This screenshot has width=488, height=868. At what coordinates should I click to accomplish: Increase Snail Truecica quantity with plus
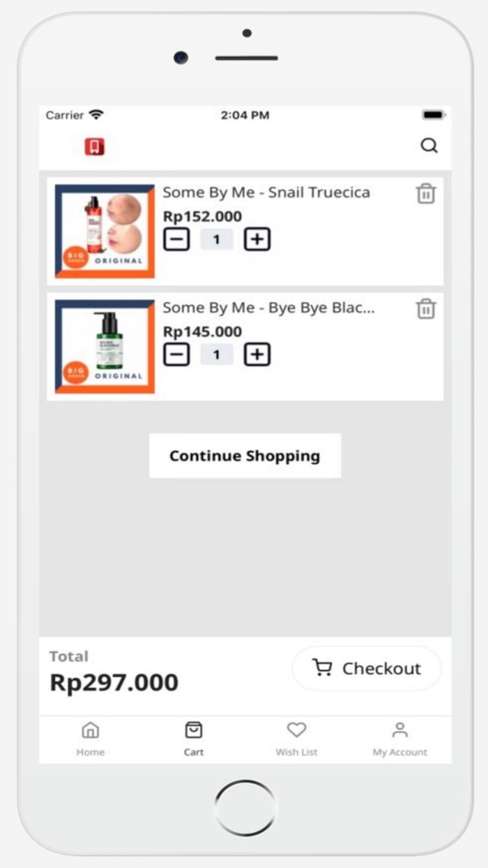click(257, 240)
